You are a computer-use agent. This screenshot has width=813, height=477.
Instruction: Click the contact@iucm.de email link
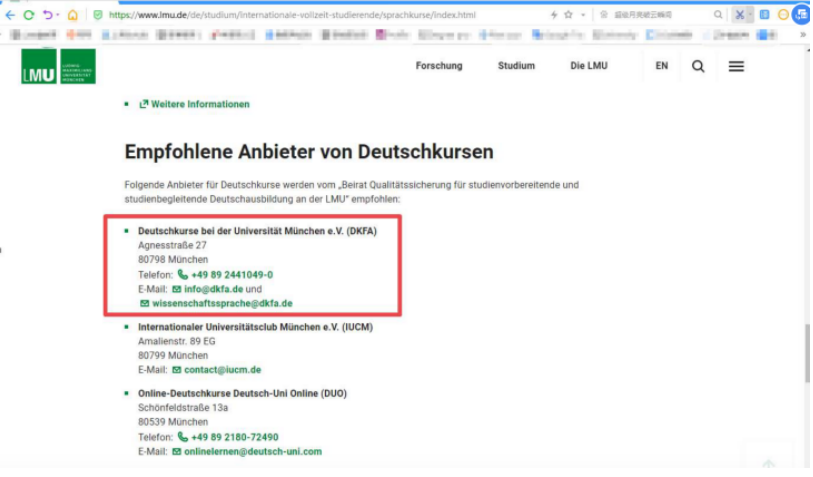click(x=217, y=371)
